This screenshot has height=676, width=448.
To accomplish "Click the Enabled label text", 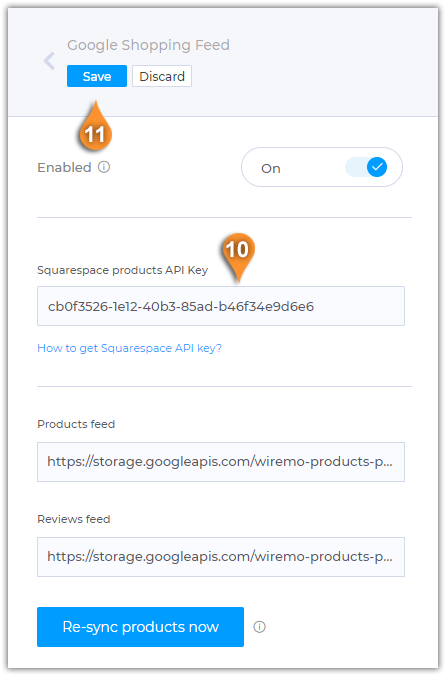I will point(64,167).
